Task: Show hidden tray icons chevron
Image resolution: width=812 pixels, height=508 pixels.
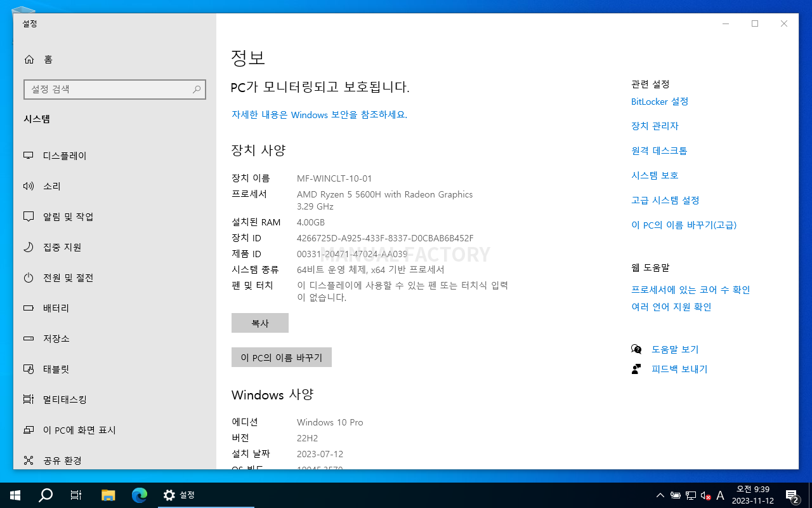Action: point(660,495)
